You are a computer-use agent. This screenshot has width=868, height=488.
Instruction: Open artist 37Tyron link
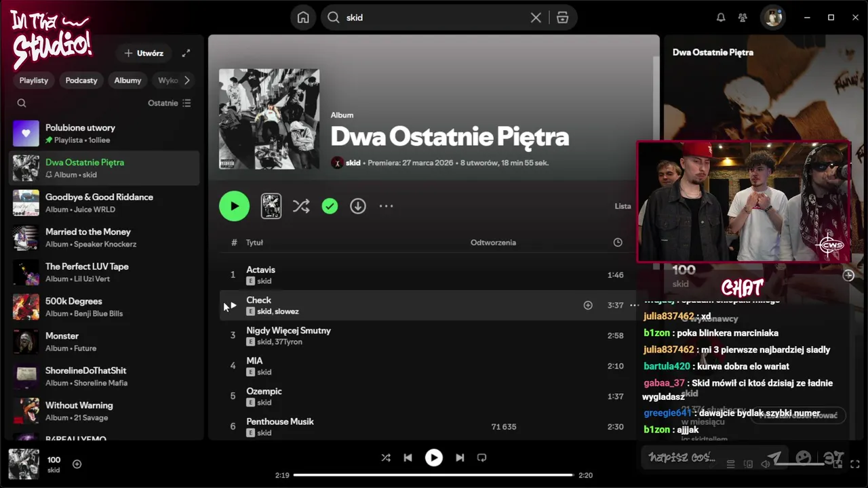coord(289,342)
